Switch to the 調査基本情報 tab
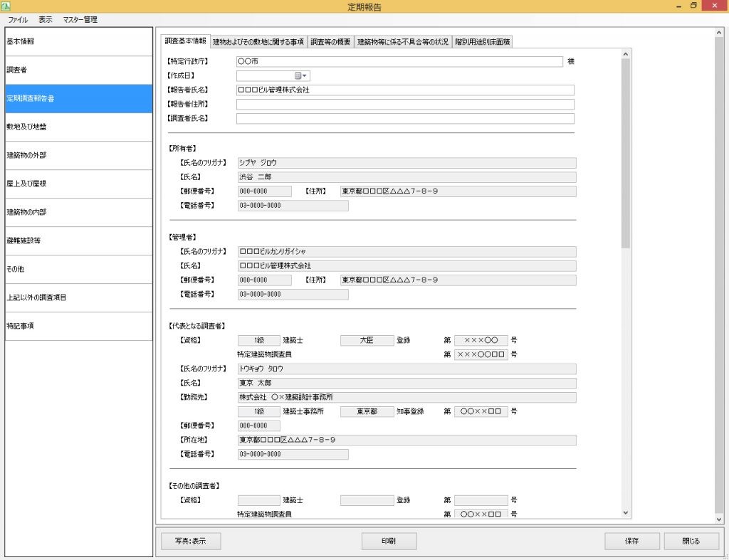 click(186, 41)
